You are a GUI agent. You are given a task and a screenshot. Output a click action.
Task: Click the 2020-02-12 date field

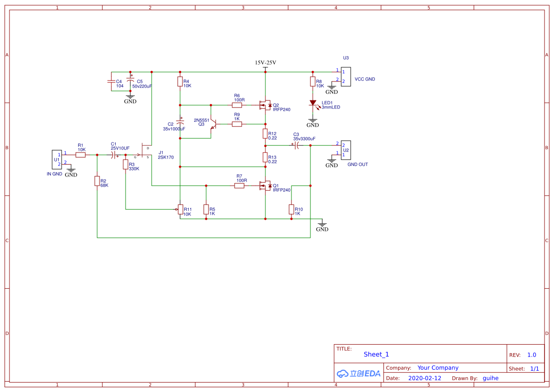coord(424,378)
